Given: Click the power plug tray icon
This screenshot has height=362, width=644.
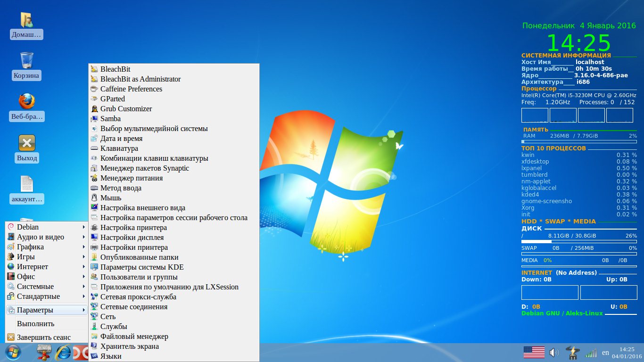Looking at the screenshot, I should pyautogui.click(x=573, y=352).
